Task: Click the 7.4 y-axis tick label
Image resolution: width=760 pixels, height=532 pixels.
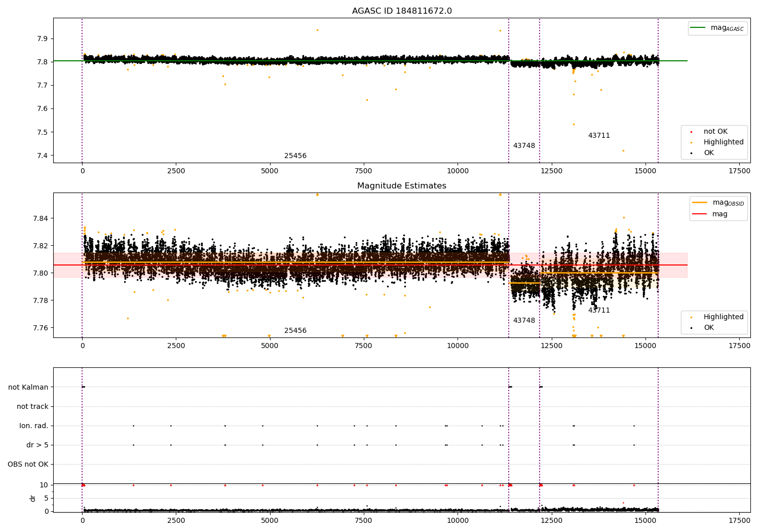Action: [43, 156]
